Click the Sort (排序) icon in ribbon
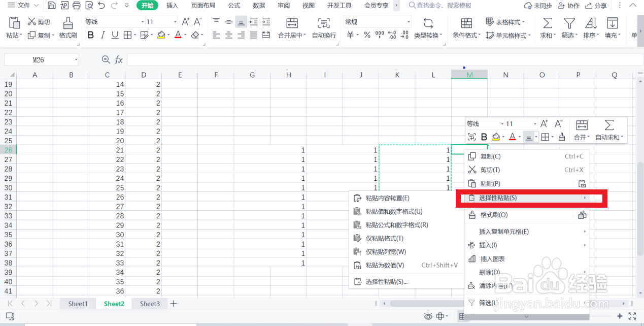644x326 pixels. point(591,23)
